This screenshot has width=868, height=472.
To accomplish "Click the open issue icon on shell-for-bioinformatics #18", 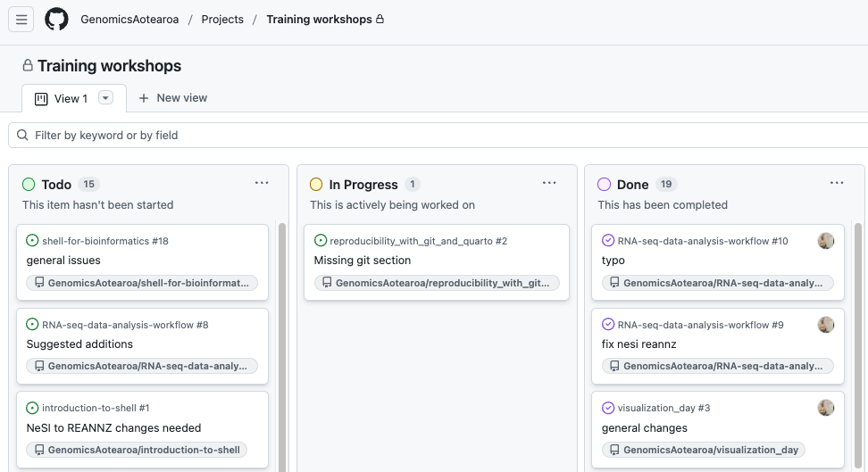I will coord(33,241).
